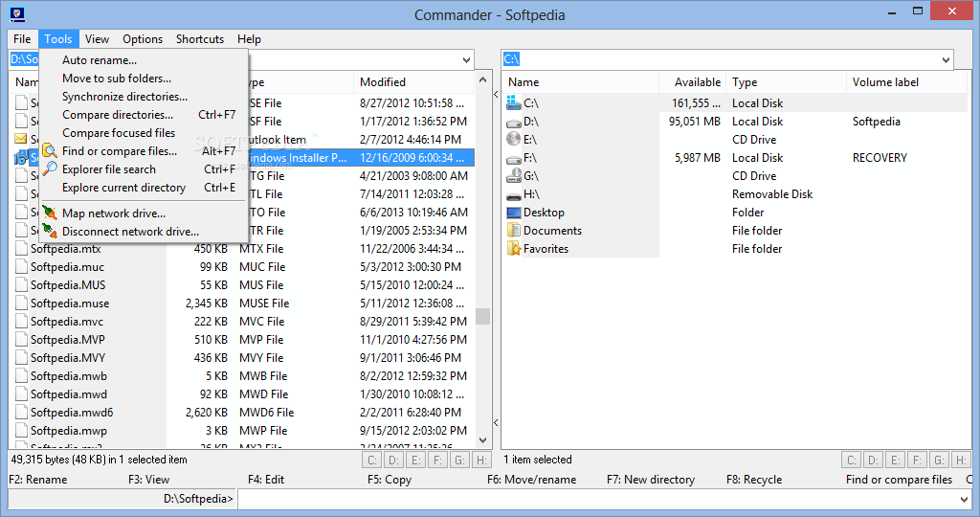This screenshot has width=980, height=517.
Task: Click the F:\ RECOVERY drive icon
Action: (514, 159)
